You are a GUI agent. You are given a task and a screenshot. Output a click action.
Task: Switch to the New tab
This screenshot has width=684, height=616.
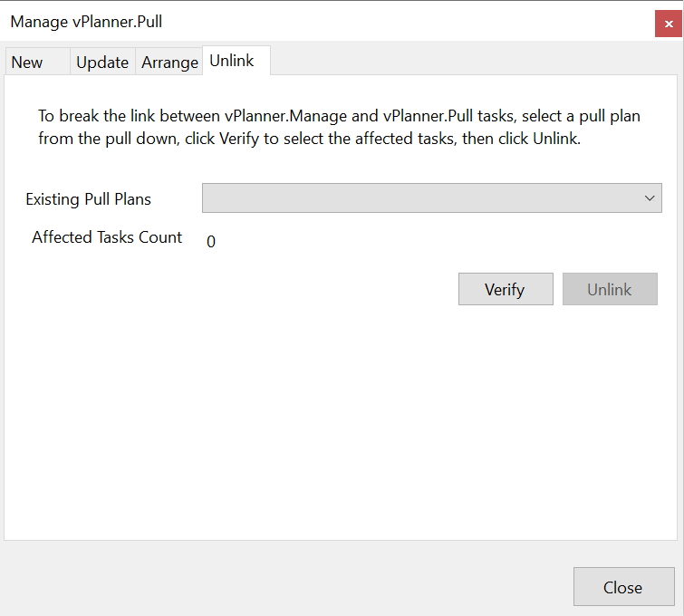pos(37,62)
